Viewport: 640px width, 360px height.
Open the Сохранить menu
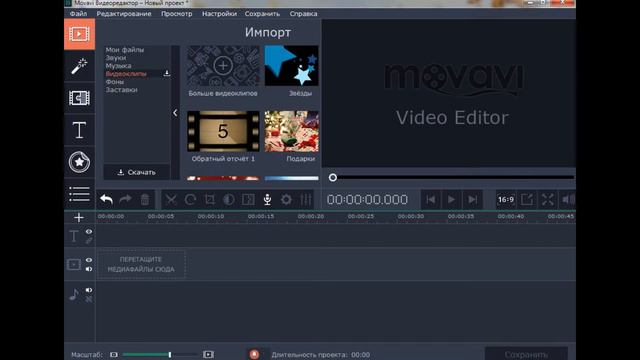(x=262, y=13)
